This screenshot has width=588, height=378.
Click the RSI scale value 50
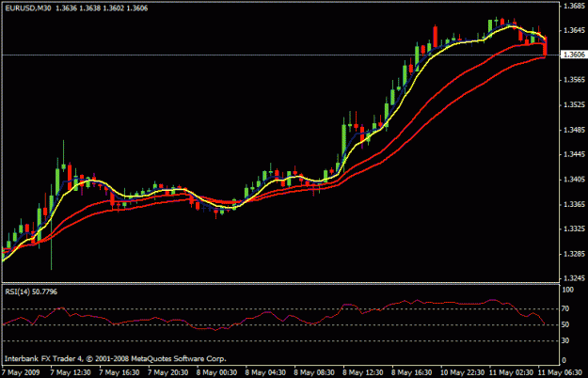[565, 324]
